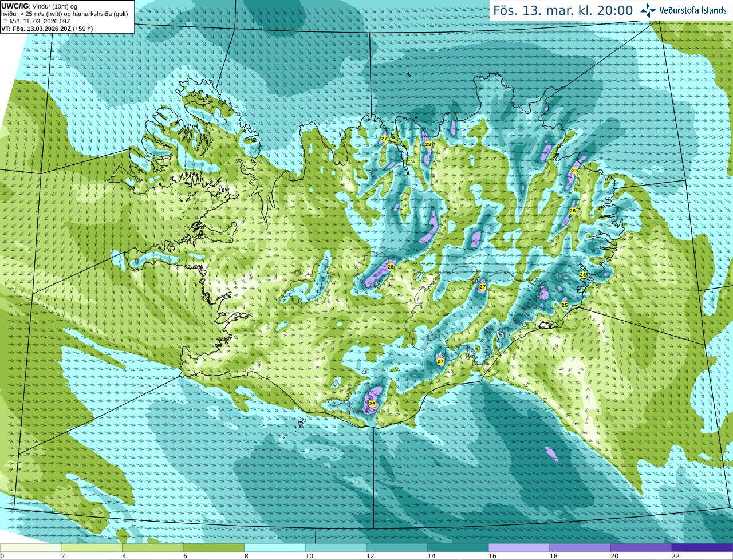
Task: Click the southernmost yellow gust label 26
Action: 372,404
